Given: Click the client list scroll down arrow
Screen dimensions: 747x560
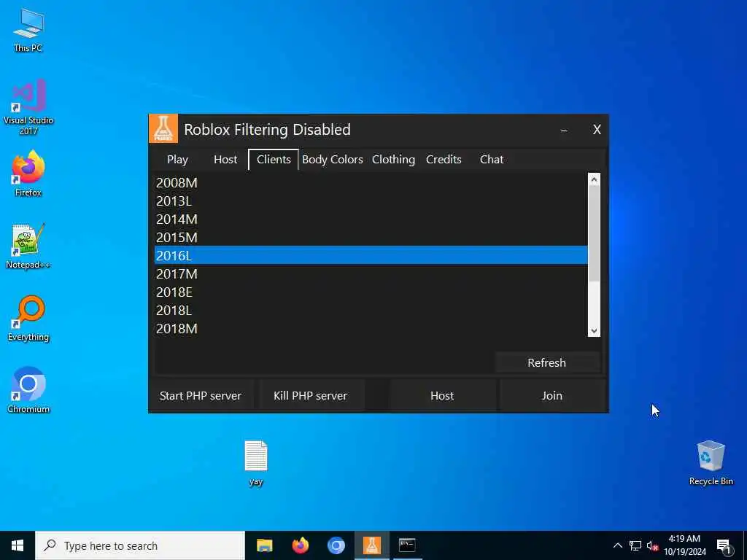Looking at the screenshot, I should pyautogui.click(x=594, y=330).
